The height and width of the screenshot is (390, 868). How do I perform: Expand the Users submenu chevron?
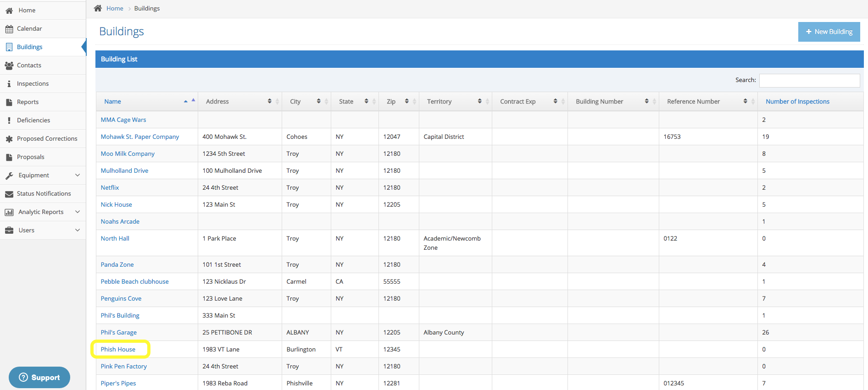78,230
